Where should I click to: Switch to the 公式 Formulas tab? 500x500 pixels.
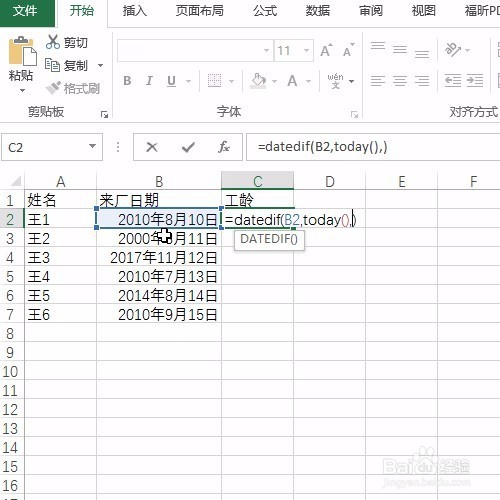point(265,11)
